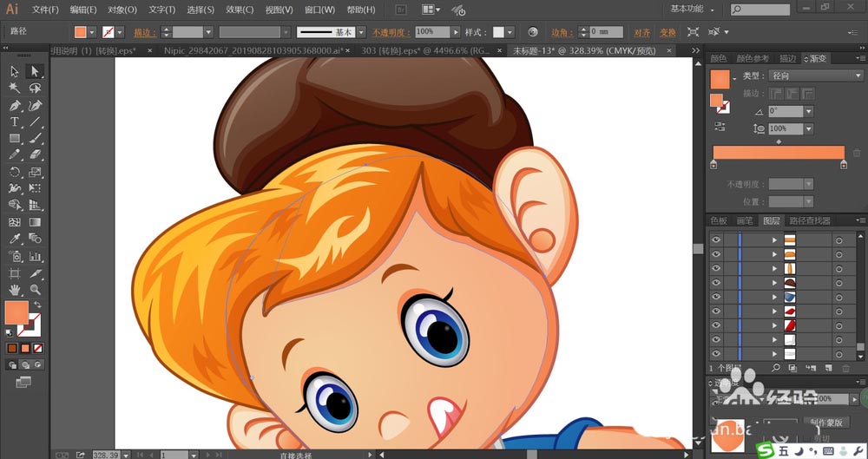Select the Hand tool

pyautogui.click(x=15, y=290)
